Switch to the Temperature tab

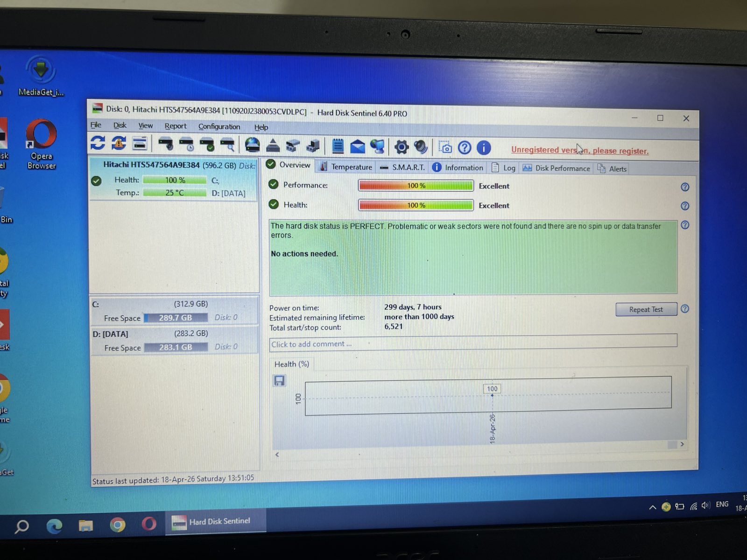tap(346, 167)
